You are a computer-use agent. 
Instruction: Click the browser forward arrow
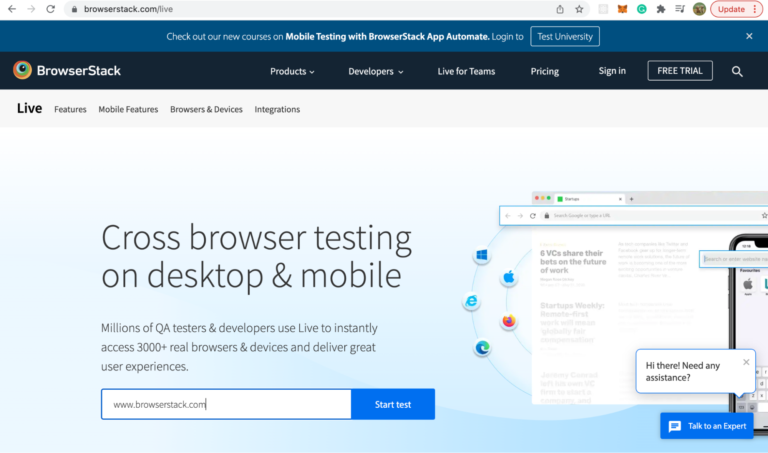click(31, 9)
